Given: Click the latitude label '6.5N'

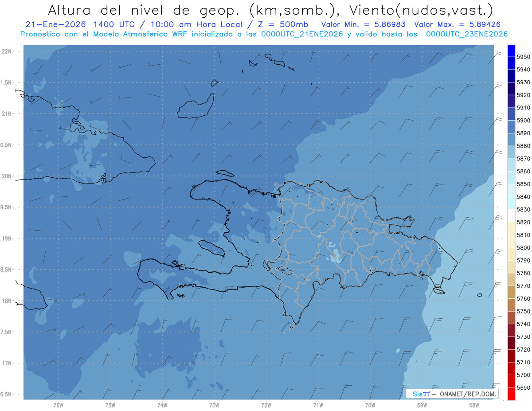Looking at the screenshot, I should coord(6,394).
